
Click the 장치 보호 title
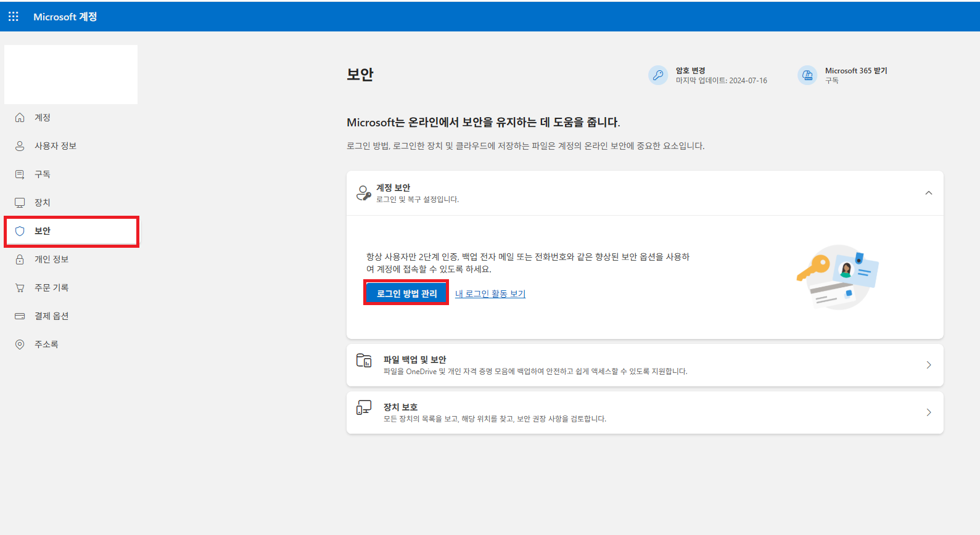(x=400, y=407)
